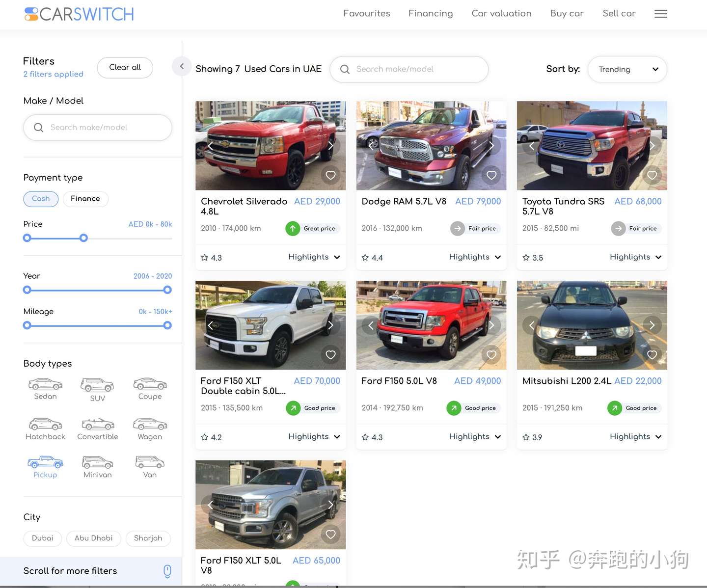The height and width of the screenshot is (588, 707).
Task: Show previous photo of Ford F150 5.0L V8
Action: (x=371, y=325)
